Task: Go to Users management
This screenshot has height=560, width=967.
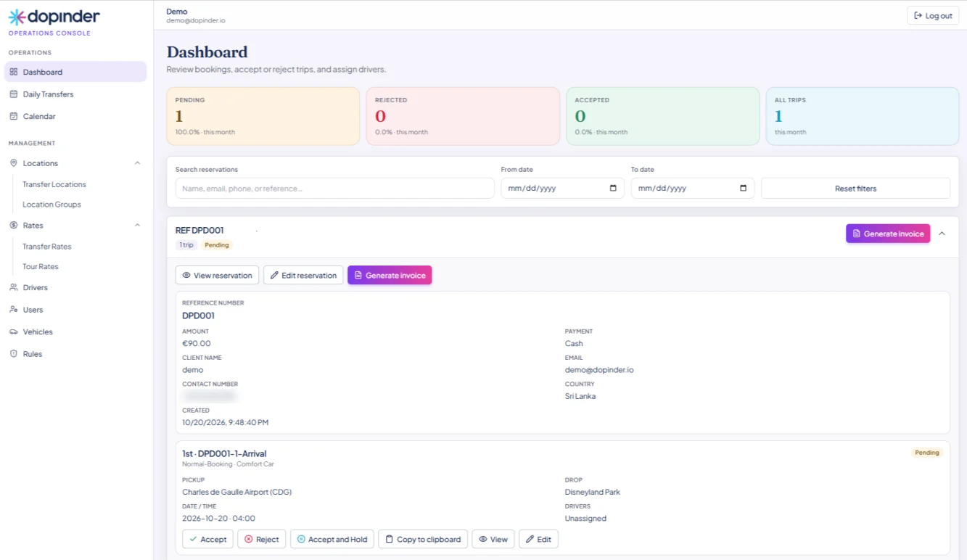Action: point(75,310)
